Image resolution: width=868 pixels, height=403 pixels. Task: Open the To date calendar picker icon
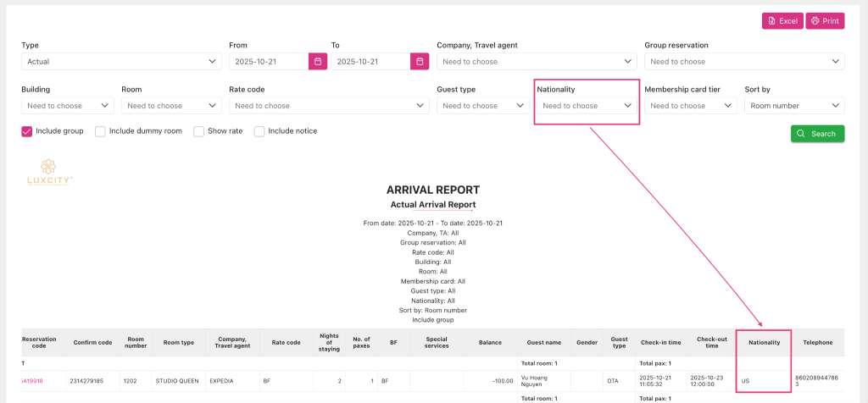pos(420,61)
